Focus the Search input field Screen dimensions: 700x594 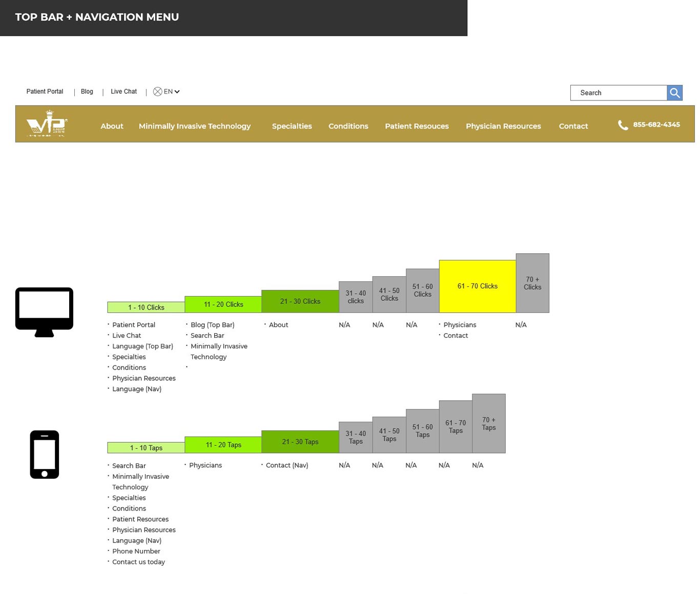point(619,93)
